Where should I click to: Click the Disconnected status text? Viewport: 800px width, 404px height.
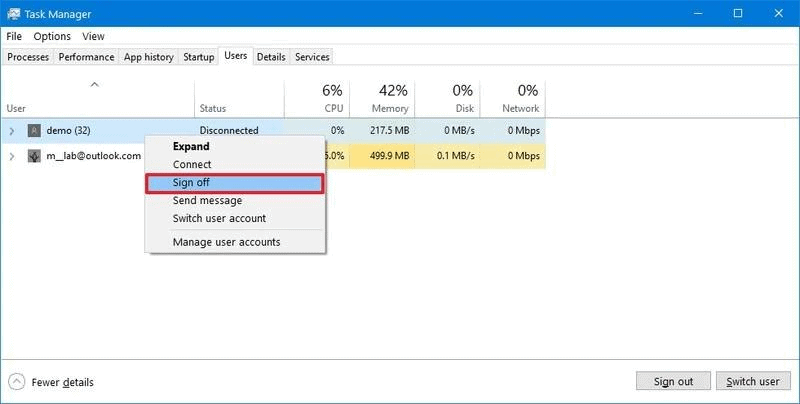229,131
